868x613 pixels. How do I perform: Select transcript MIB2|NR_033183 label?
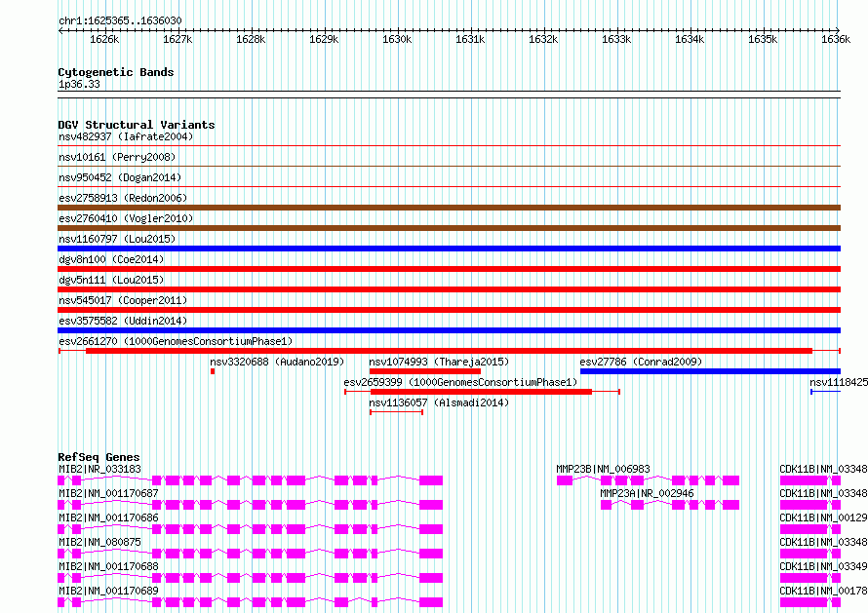pos(99,469)
